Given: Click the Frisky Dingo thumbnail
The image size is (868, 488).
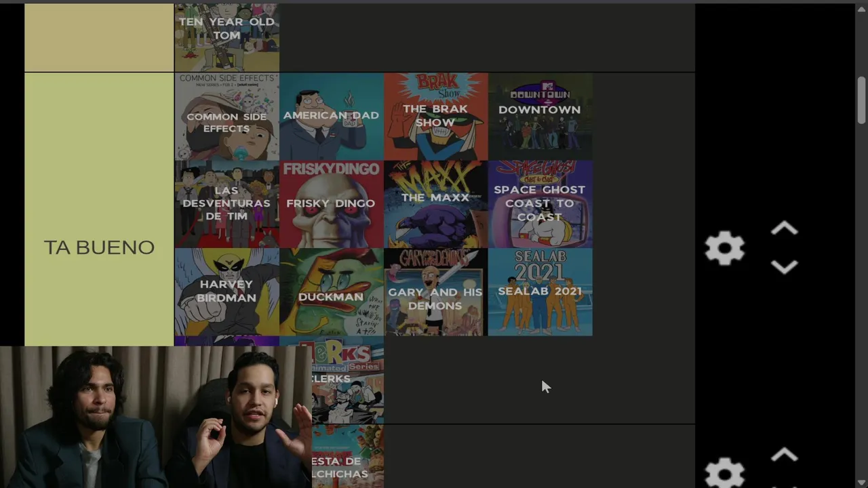Looking at the screenshot, I should click(331, 204).
